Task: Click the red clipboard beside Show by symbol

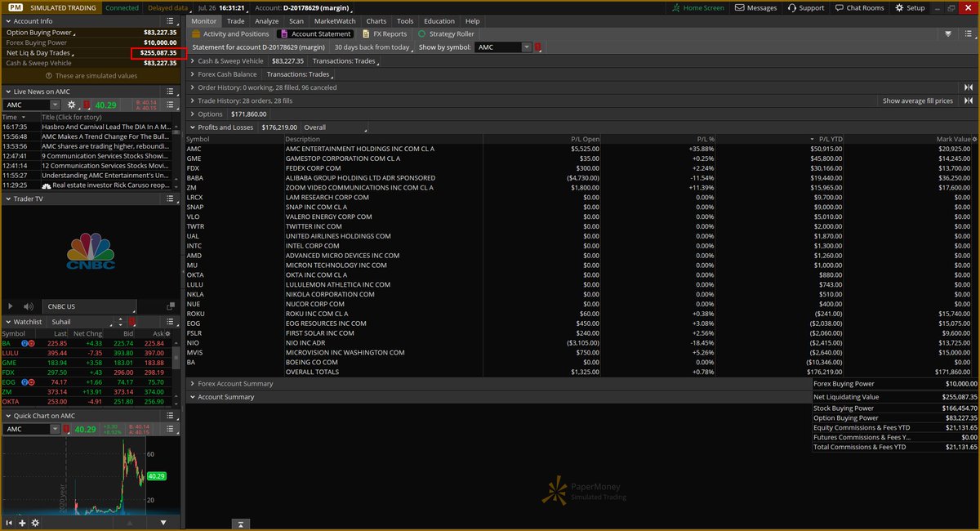Action: click(x=537, y=47)
